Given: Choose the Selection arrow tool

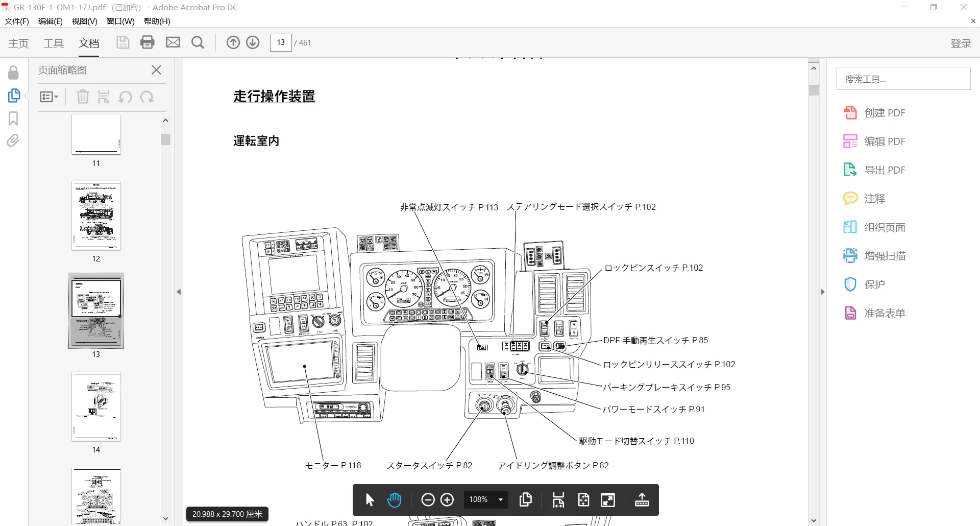Looking at the screenshot, I should [x=370, y=499].
